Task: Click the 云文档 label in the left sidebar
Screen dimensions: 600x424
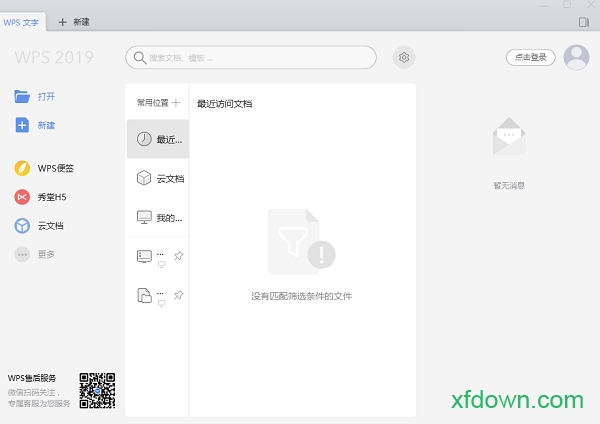Action: pos(51,226)
